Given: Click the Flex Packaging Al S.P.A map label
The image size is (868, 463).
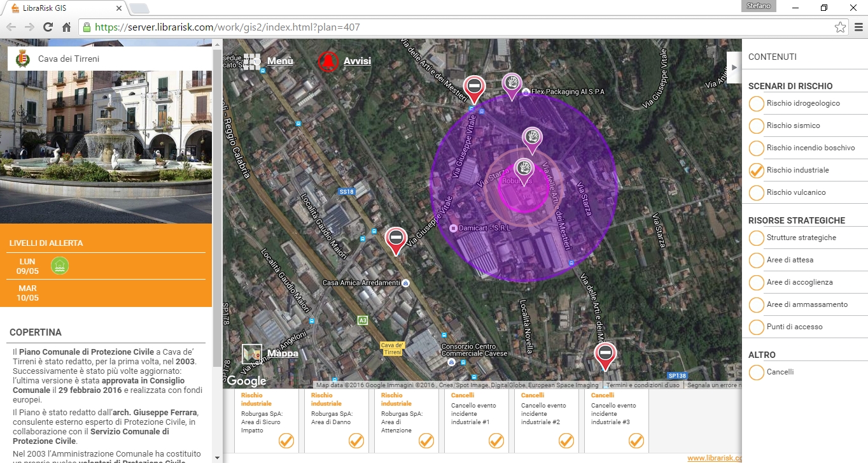Looking at the screenshot, I should click(x=568, y=92).
